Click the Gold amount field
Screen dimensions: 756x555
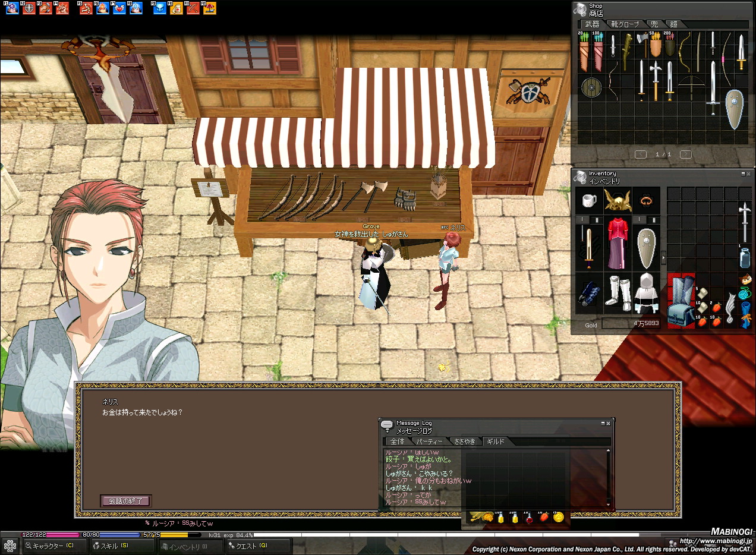point(630,324)
